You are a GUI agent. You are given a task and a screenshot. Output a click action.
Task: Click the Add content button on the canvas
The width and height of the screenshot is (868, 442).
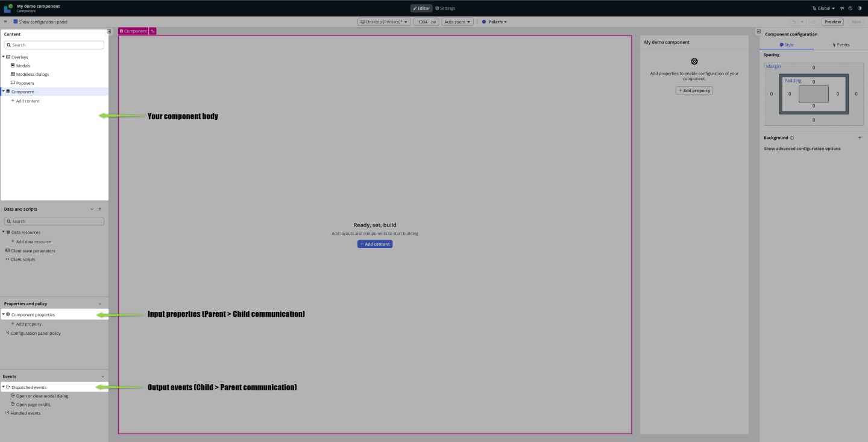(x=374, y=244)
